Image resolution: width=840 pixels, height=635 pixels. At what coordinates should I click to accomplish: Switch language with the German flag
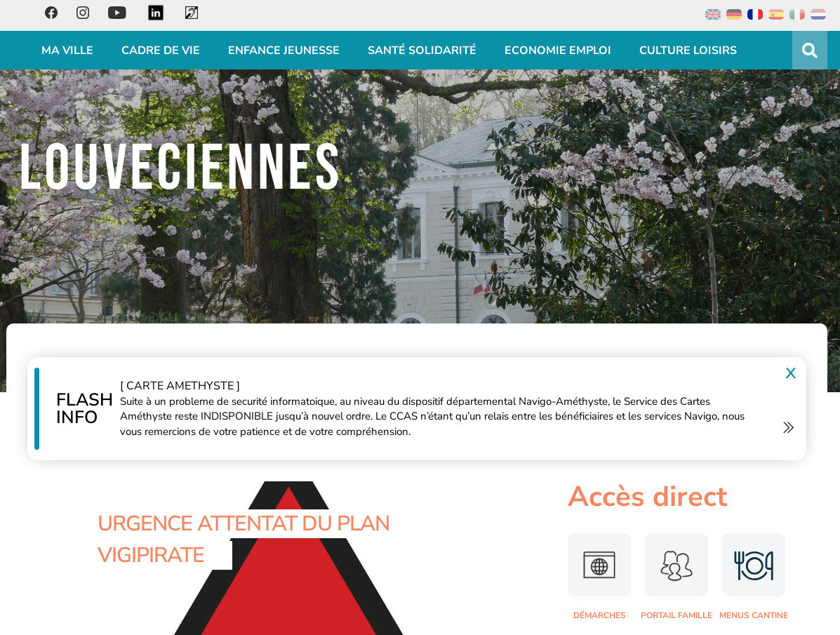click(734, 15)
